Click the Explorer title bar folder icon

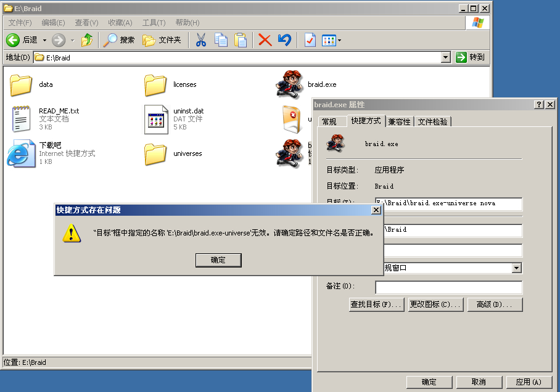8,8
